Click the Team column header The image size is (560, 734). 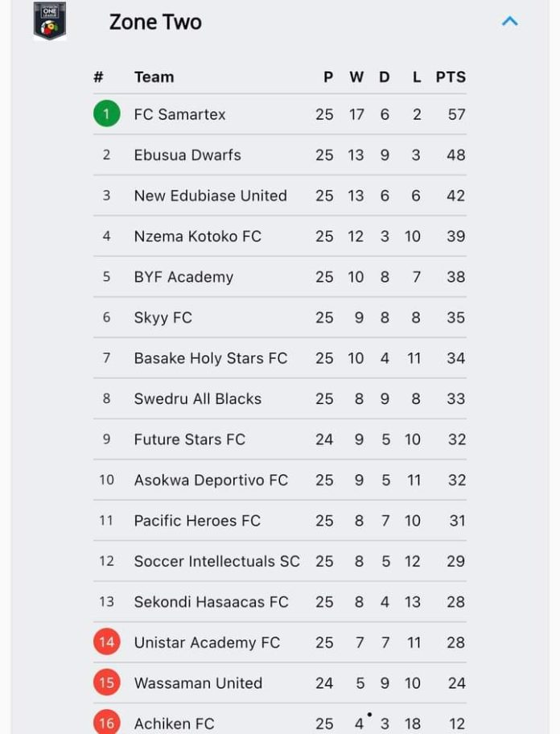pyautogui.click(x=154, y=76)
